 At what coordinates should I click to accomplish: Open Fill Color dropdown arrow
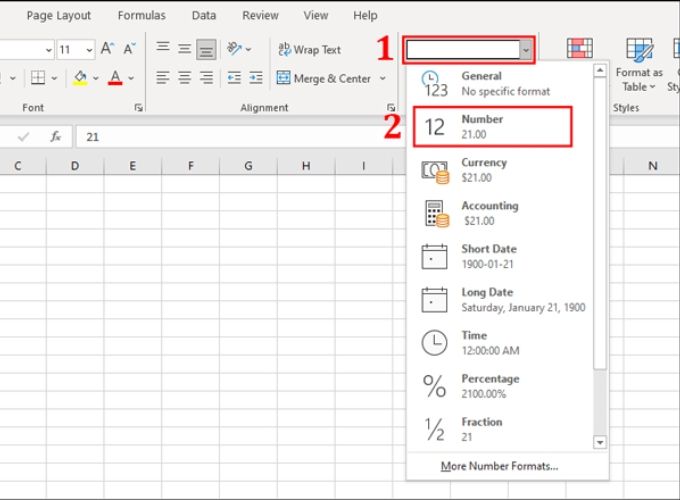96,78
